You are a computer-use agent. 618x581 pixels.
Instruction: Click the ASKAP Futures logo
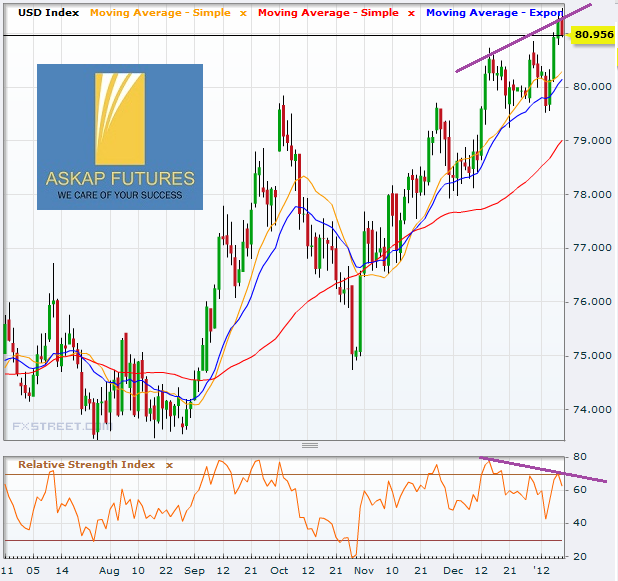[x=120, y=137]
